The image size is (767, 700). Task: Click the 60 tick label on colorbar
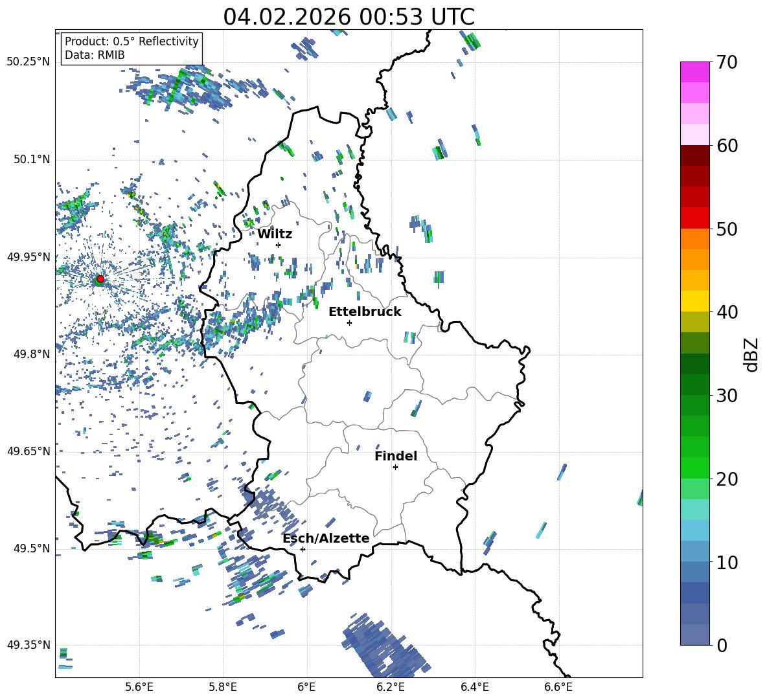click(726, 146)
